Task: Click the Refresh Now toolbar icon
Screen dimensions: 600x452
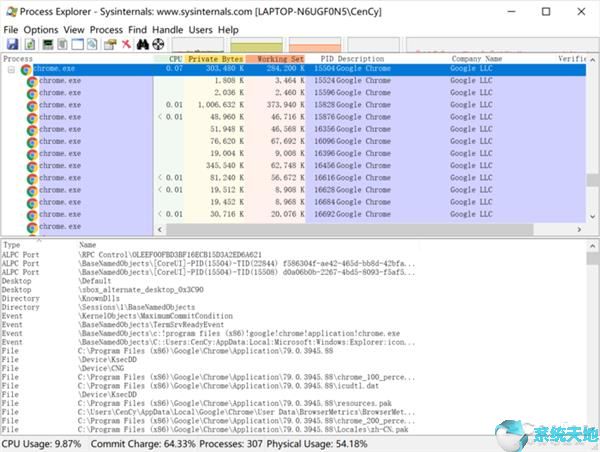Action: pyautogui.click(x=30, y=44)
